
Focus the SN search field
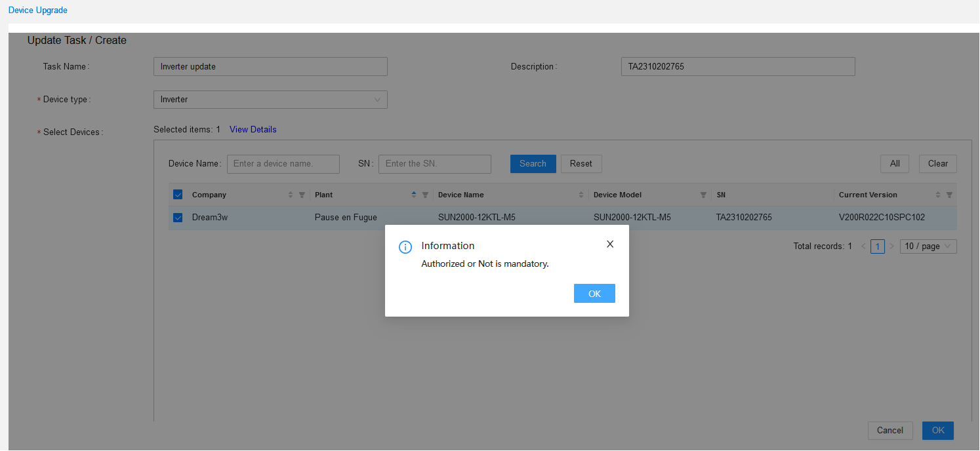click(435, 164)
